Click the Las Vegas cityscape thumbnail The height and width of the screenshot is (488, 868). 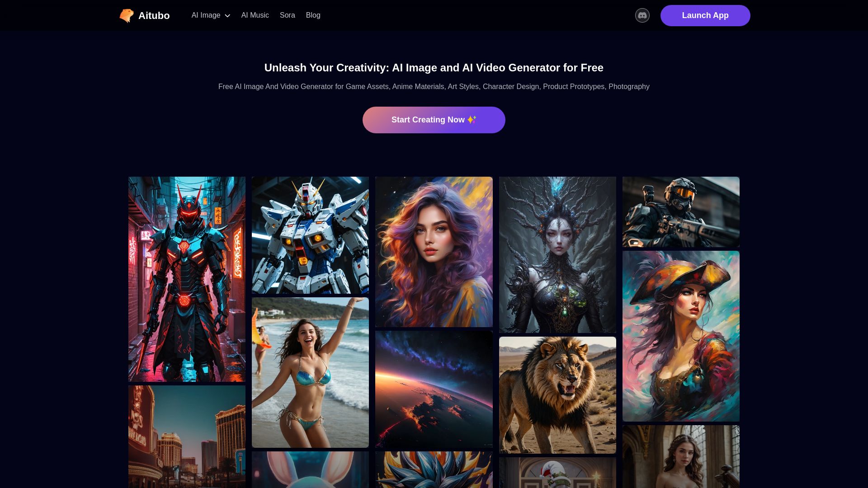(187, 437)
